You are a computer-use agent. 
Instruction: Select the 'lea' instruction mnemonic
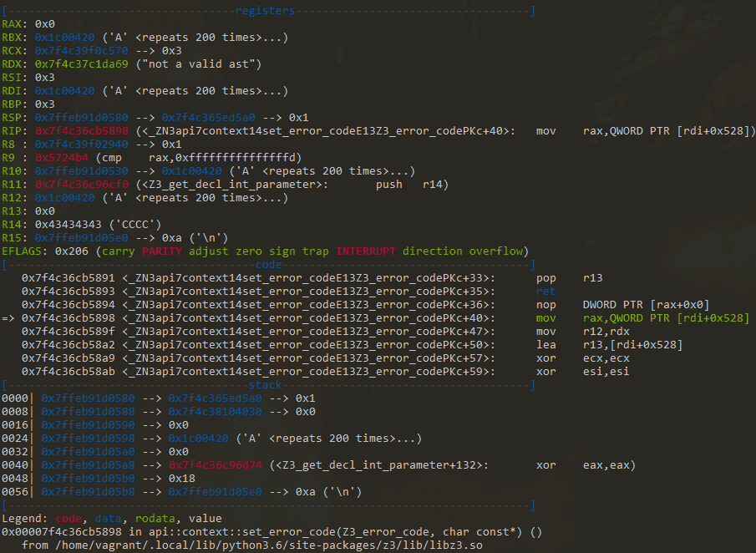tap(545, 345)
